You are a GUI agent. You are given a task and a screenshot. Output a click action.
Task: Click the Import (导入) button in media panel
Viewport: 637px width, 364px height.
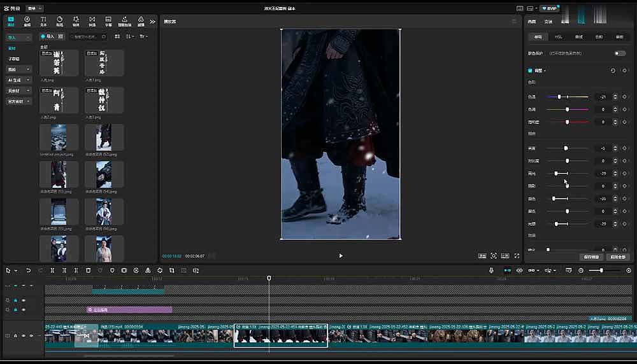[48, 36]
